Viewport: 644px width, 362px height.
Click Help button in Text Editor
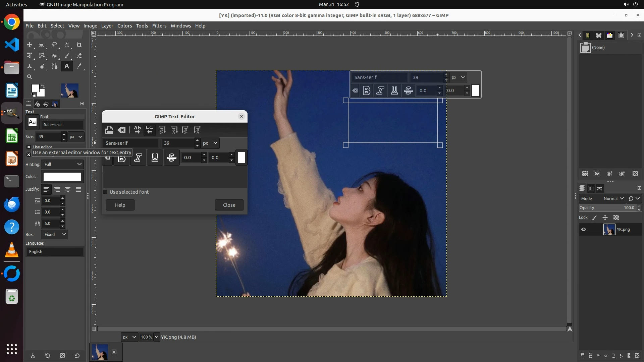pyautogui.click(x=120, y=205)
